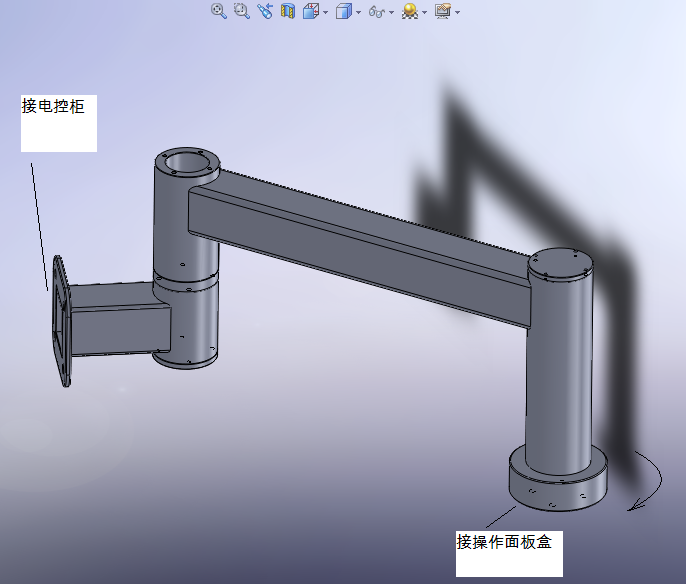The width and height of the screenshot is (686, 584).
Task: Click the Apply Scene sphere icon
Action: 410,11
